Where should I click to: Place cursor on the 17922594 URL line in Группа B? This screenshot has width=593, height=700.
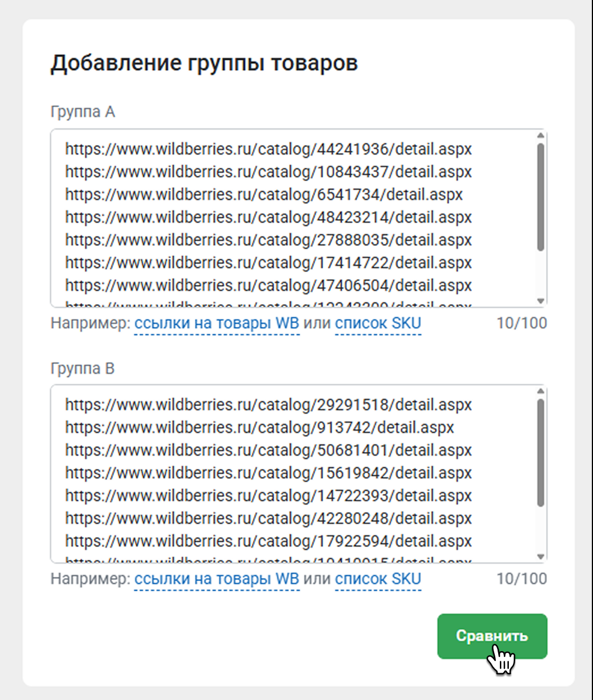tap(268, 541)
